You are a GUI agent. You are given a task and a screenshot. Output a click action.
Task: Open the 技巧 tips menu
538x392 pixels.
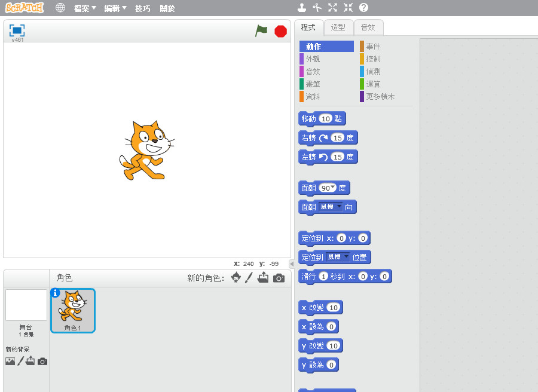(x=142, y=8)
